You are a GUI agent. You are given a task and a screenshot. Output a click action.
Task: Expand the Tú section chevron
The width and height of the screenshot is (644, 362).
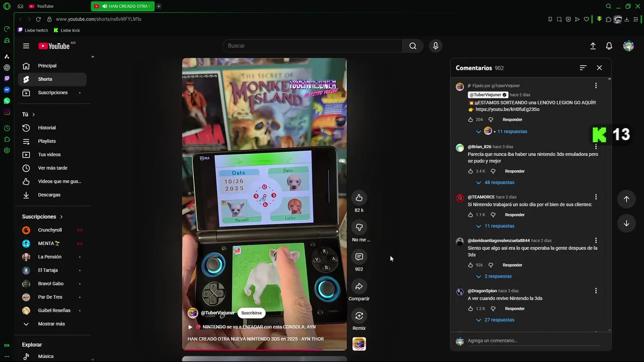(34, 115)
